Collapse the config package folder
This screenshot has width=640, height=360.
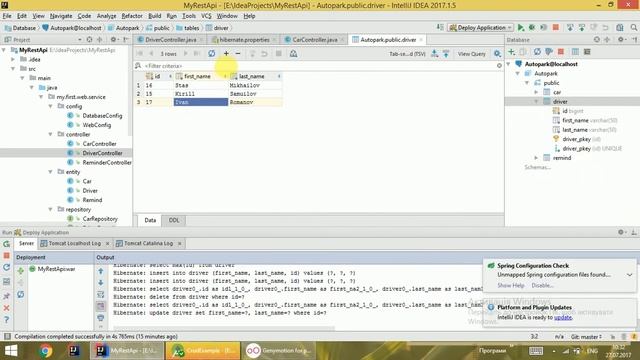[51, 106]
